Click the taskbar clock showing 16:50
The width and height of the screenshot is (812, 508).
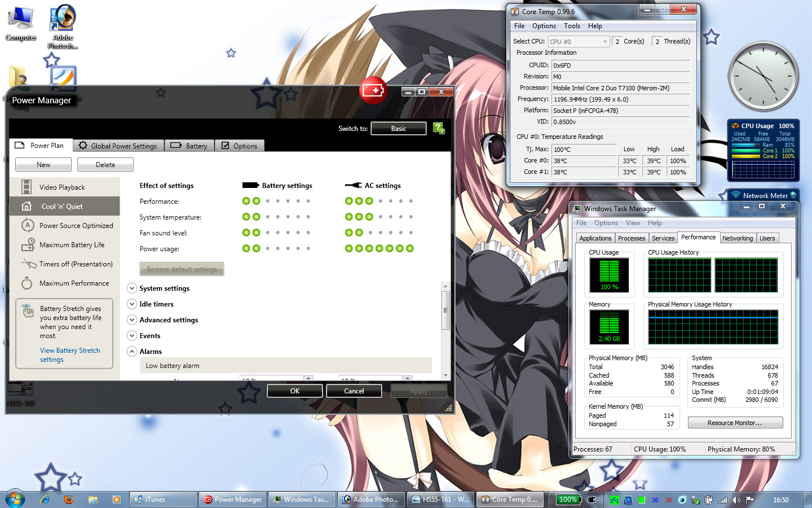(x=780, y=500)
